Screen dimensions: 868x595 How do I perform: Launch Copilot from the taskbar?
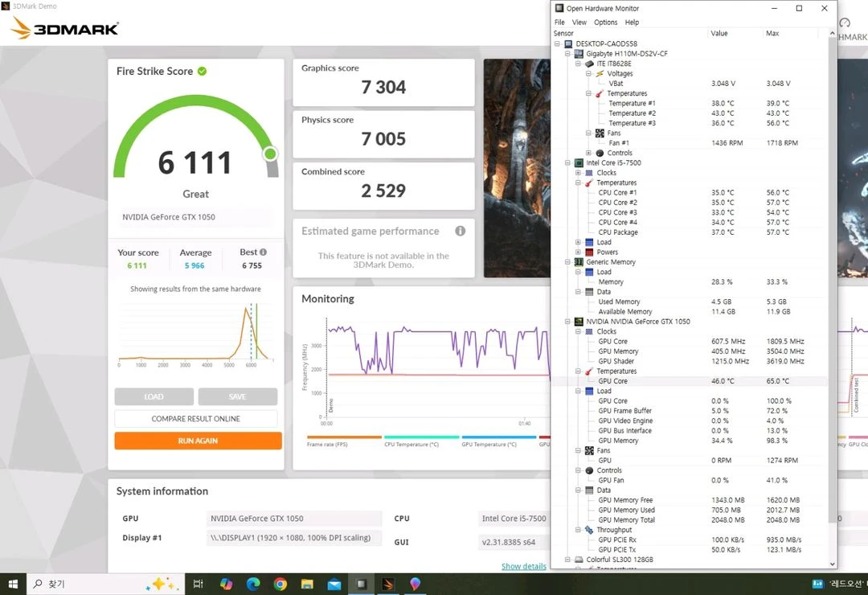point(226,584)
